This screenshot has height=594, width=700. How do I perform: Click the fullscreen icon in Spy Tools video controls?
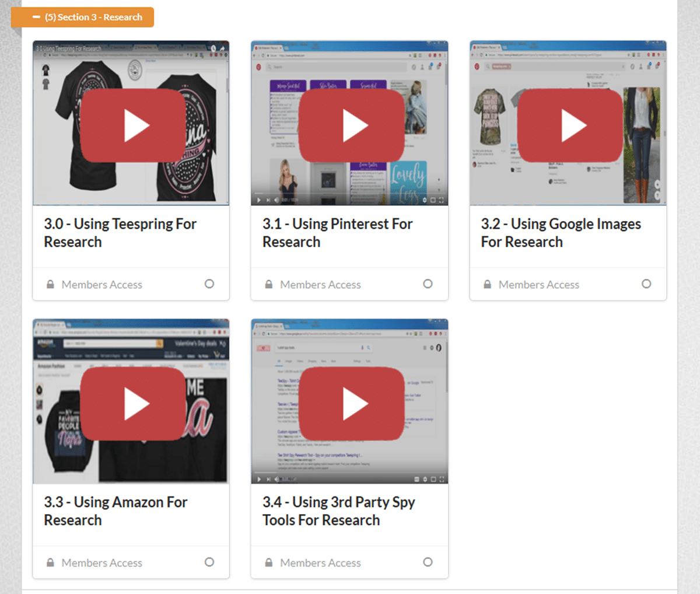[x=442, y=479]
